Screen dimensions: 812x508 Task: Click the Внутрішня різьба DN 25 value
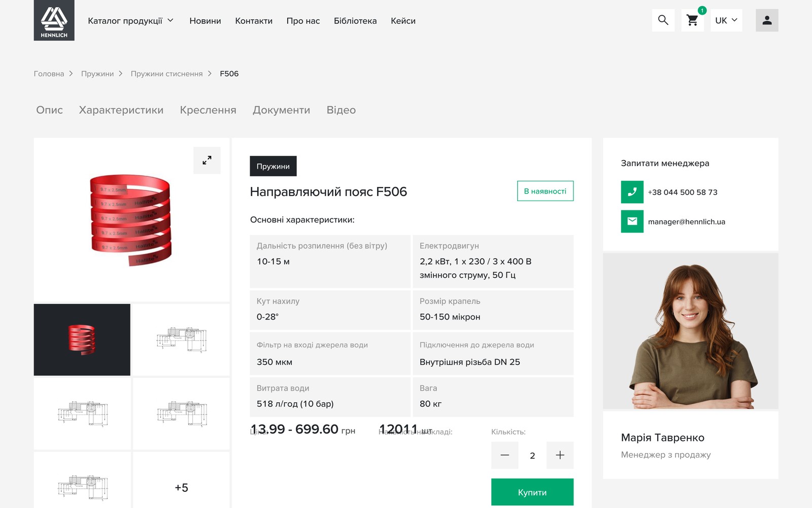point(470,362)
